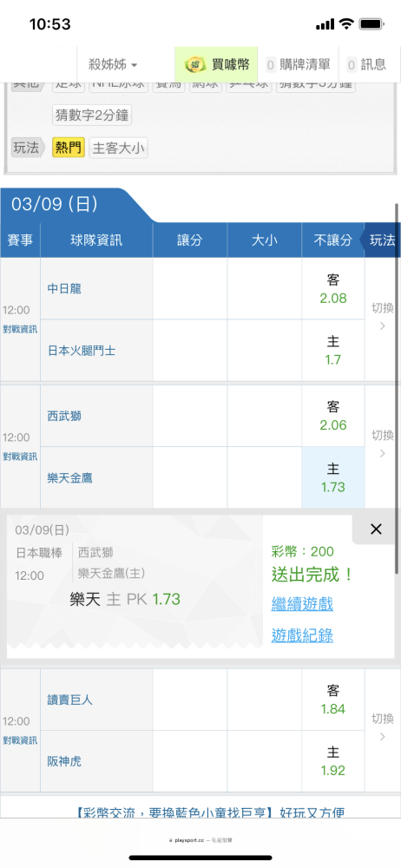This screenshot has height=868, width=401.
Task: Open 日本火腿鬥士 team info
Action: [x=82, y=351]
